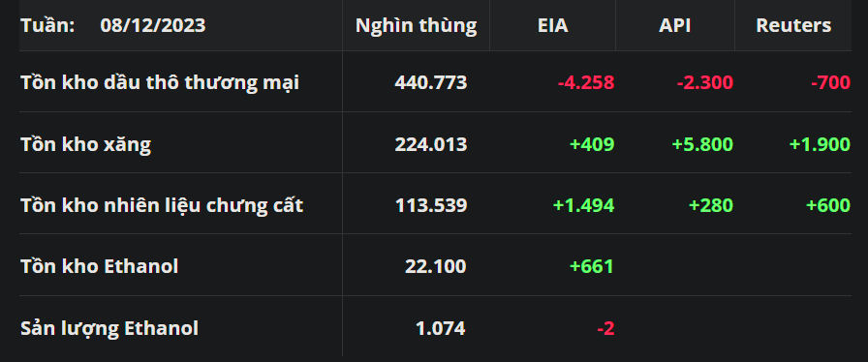Click the Ethanol stock change +661

[x=592, y=267]
